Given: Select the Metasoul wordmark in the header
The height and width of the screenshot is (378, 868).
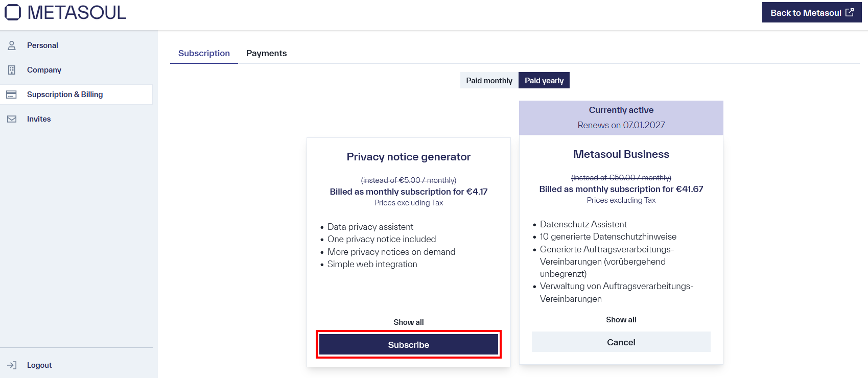Looking at the screenshot, I should (x=77, y=12).
